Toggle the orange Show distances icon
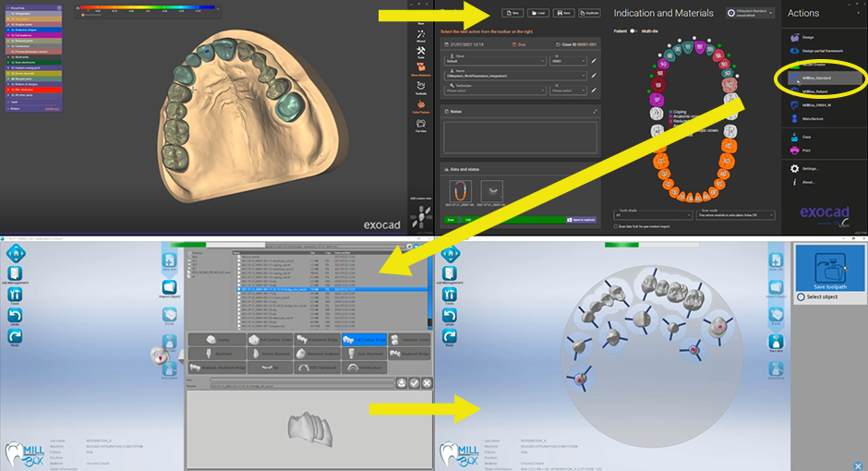 tap(421, 69)
